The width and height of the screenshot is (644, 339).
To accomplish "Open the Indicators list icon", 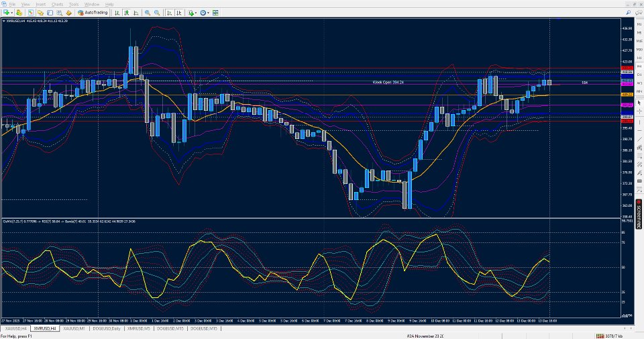I will tap(191, 13).
